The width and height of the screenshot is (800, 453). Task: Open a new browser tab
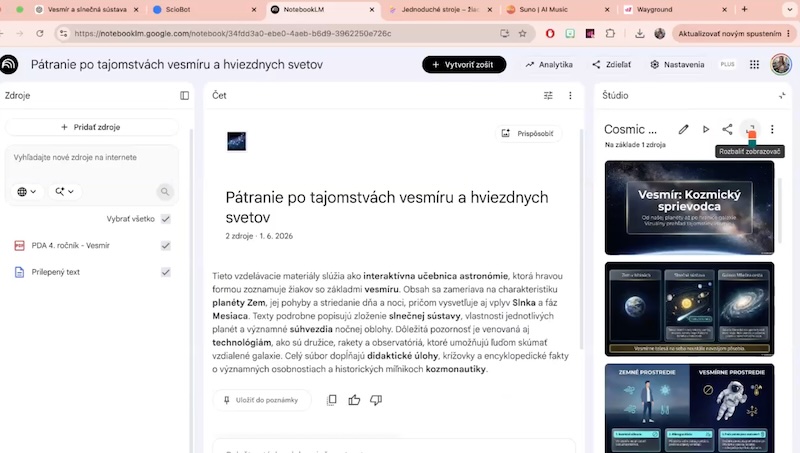click(744, 9)
